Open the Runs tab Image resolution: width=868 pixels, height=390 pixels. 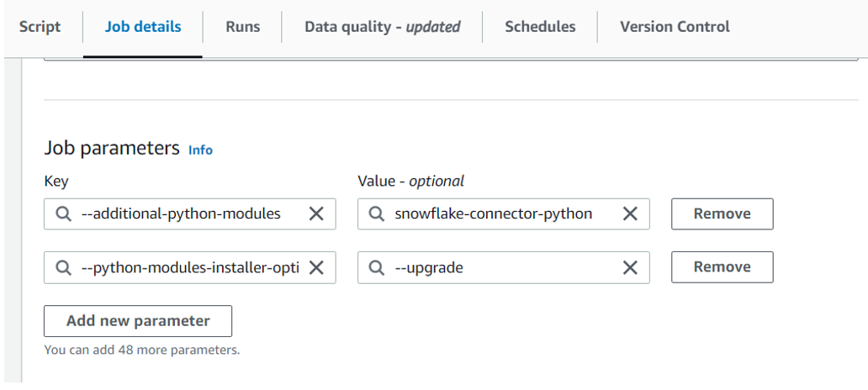[242, 27]
